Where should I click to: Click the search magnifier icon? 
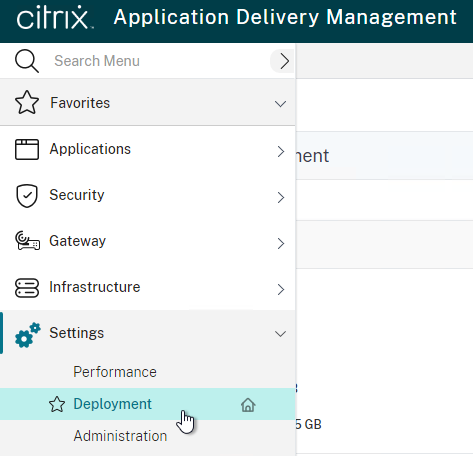pos(27,61)
